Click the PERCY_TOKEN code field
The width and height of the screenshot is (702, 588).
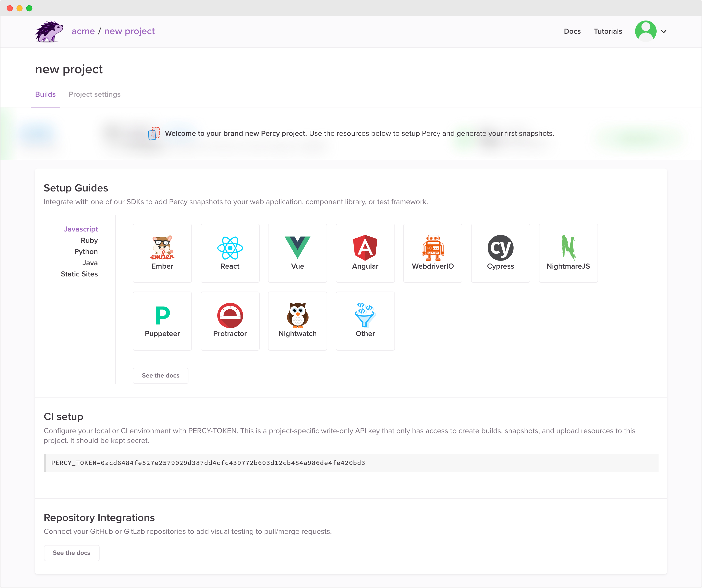click(x=351, y=462)
